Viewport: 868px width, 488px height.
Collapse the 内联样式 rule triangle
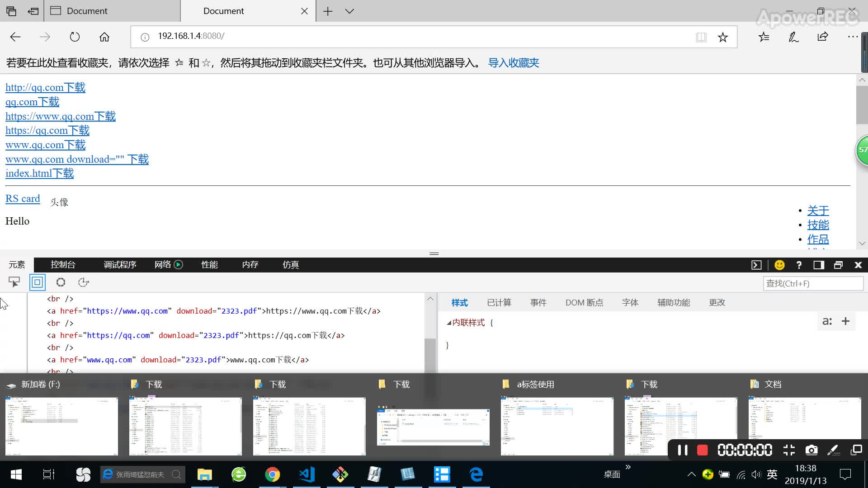449,323
